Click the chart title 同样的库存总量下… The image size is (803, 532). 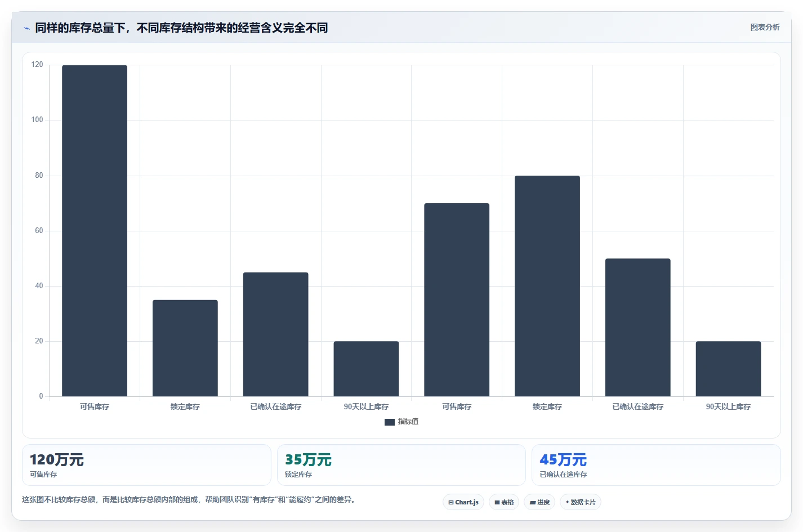181,28
